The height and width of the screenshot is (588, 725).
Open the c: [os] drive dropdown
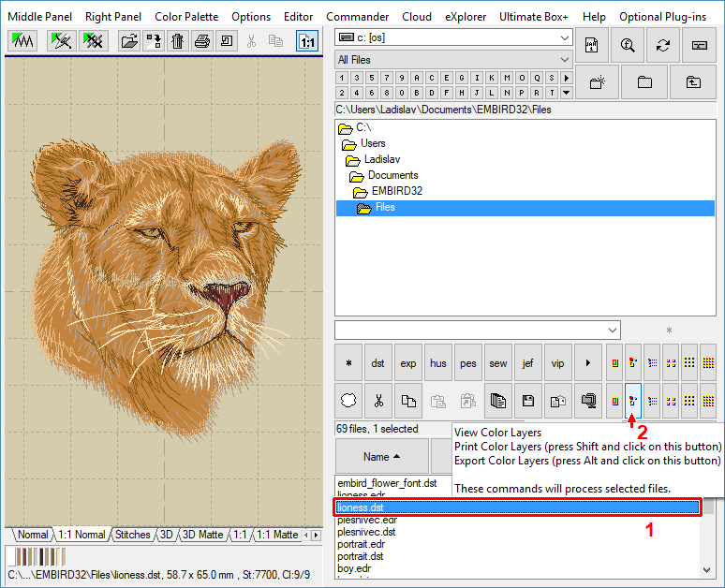564,37
